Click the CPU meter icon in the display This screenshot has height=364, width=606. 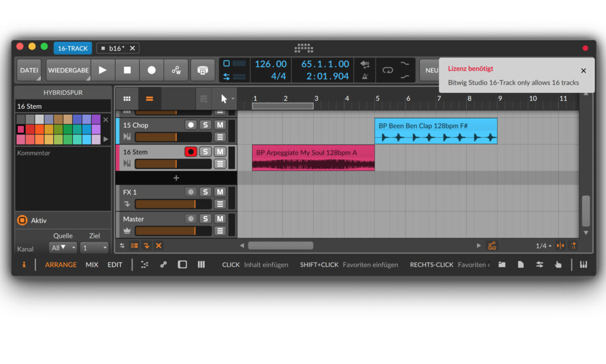click(x=227, y=63)
